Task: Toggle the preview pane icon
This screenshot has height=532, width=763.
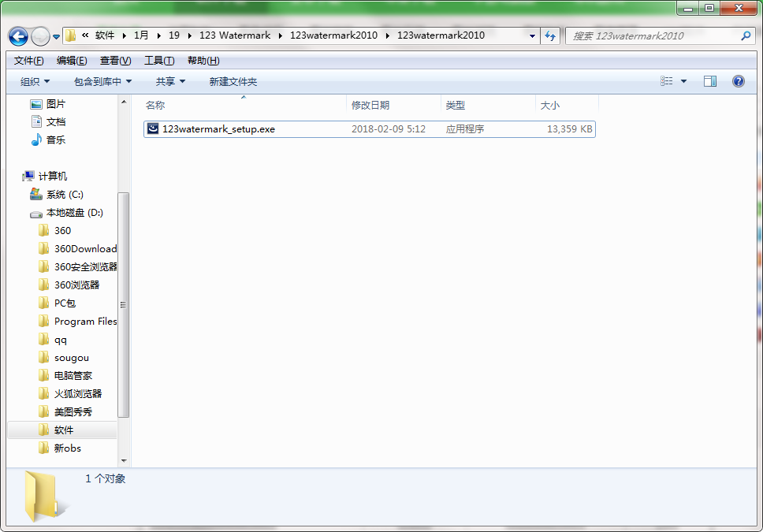Action: [x=710, y=81]
